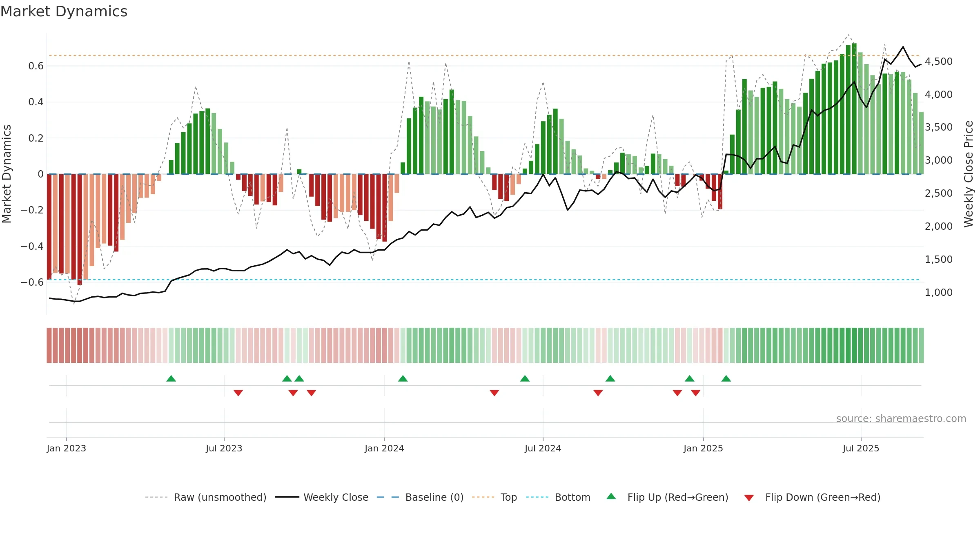Click the 3,000 price axis tick
980x551 pixels.
(x=939, y=160)
